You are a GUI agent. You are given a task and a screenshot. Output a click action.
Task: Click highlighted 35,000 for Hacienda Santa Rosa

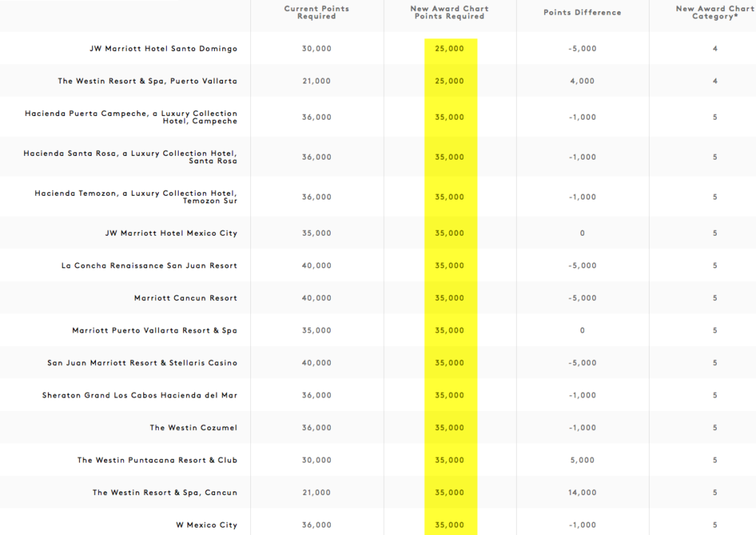(x=450, y=157)
